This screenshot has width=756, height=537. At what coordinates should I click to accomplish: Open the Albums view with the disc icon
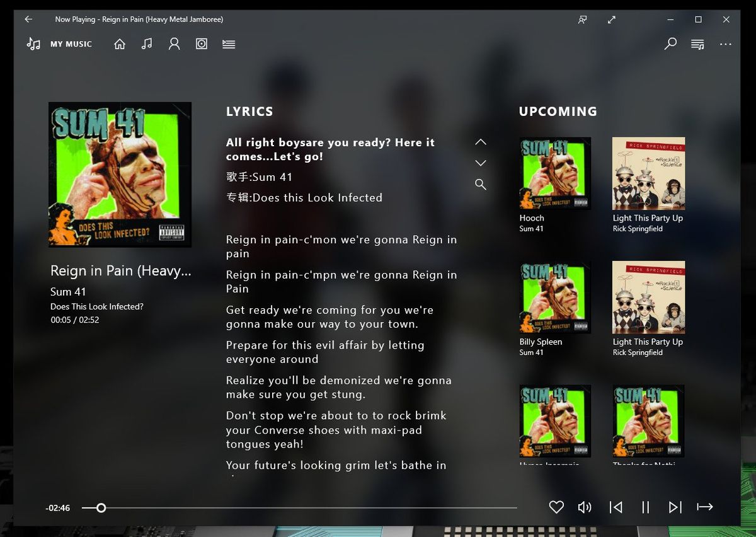201,43
